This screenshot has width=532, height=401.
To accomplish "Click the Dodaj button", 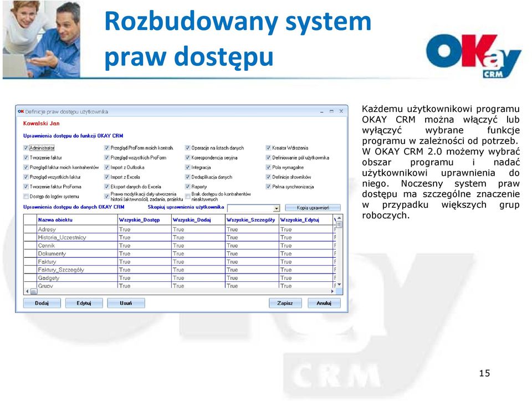I will [42, 303].
